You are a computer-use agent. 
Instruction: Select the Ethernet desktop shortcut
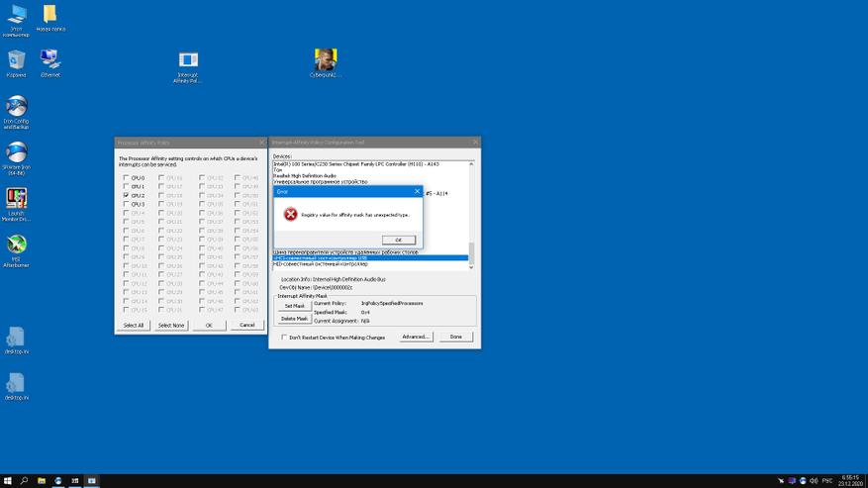point(49,61)
